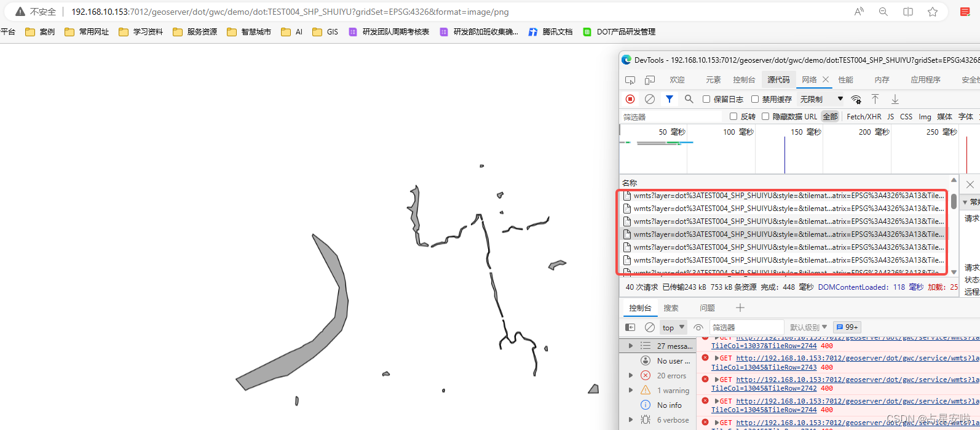Click the browser read aloud icon
The height and width of the screenshot is (430, 980).
pos(859,12)
